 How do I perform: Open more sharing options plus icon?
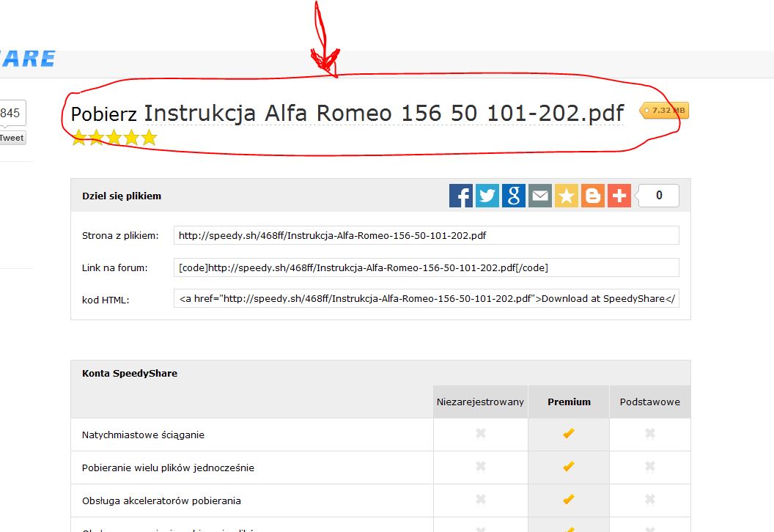(x=619, y=196)
